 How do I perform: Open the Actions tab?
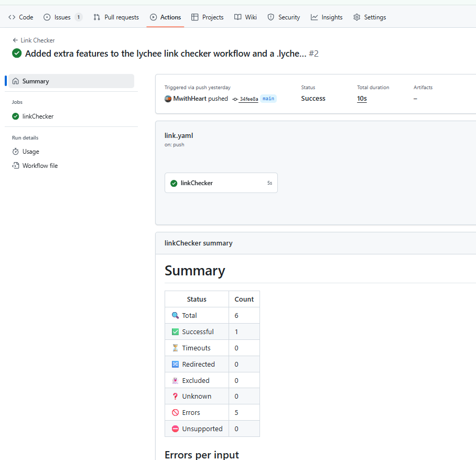tap(165, 17)
